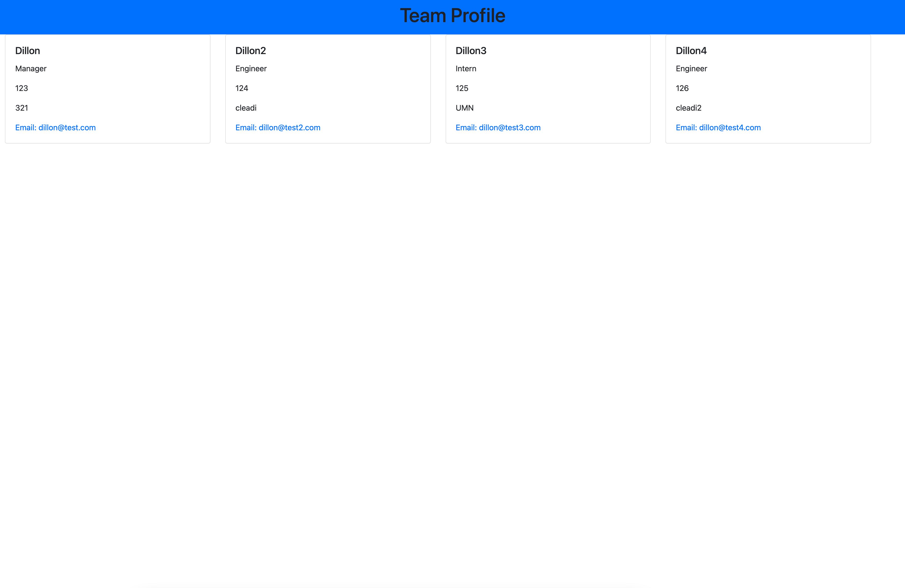
Task: Open email link dillon@test4.com
Action: [718, 128]
